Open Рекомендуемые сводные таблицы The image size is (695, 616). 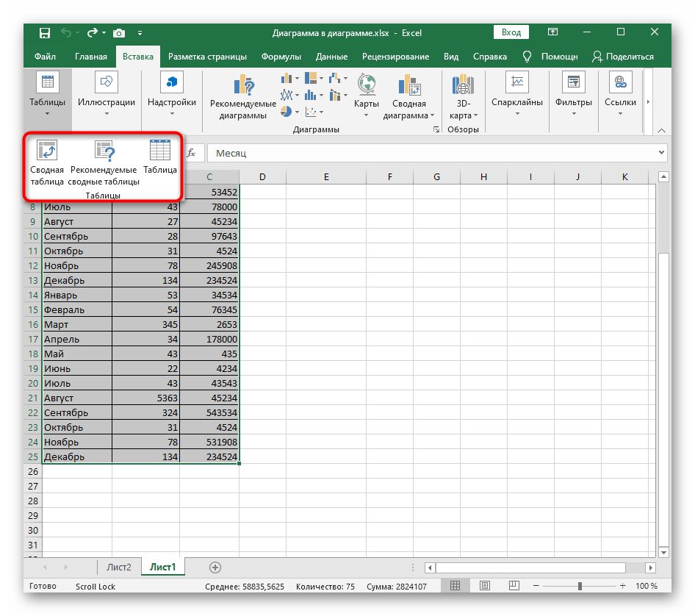point(104,151)
